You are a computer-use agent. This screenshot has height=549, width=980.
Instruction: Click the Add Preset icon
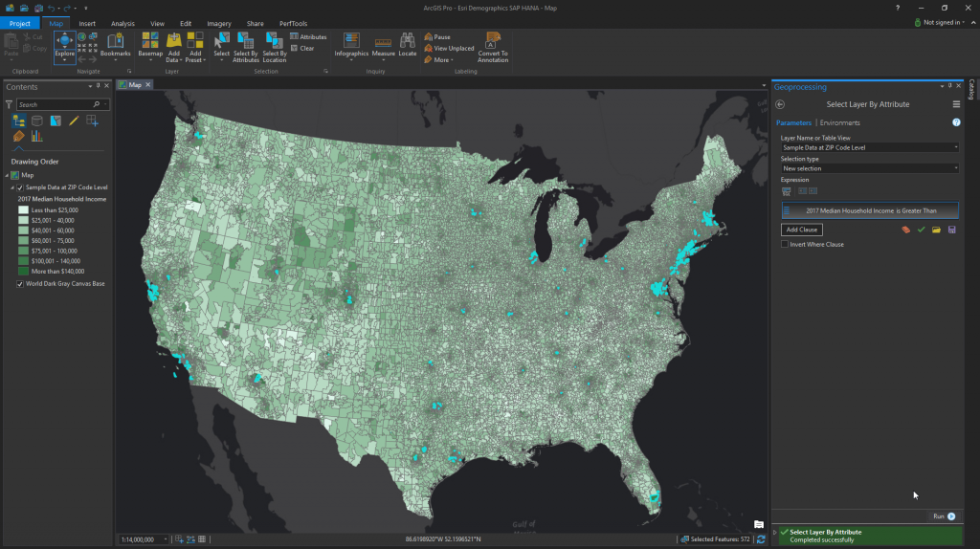point(195,41)
